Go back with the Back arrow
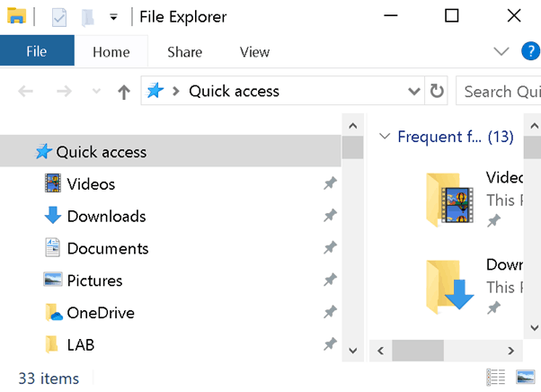 (25, 92)
